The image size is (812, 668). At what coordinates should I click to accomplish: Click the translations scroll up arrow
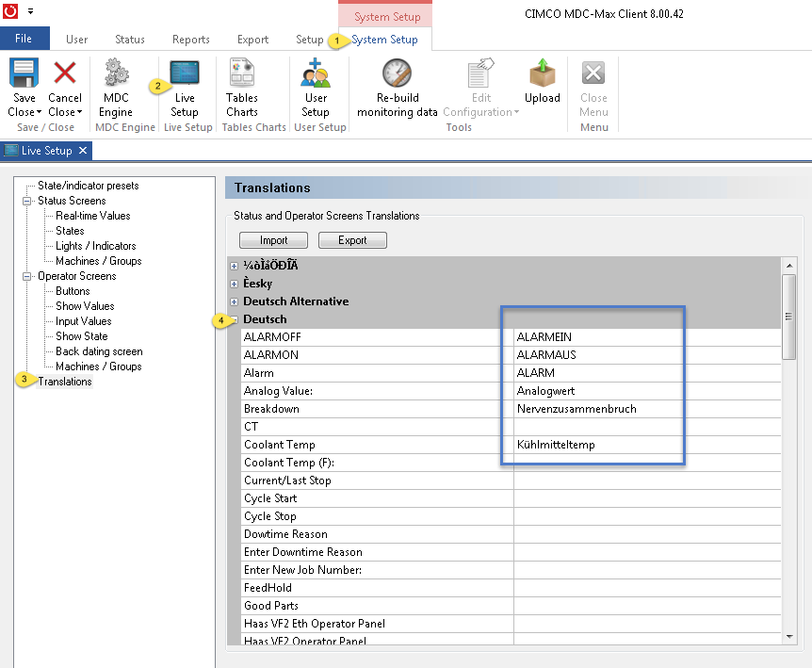(789, 266)
